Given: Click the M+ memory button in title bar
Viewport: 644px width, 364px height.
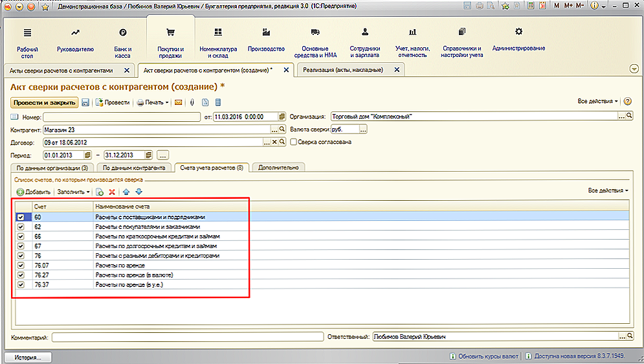Looking at the screenshot, I should point(568,6).
